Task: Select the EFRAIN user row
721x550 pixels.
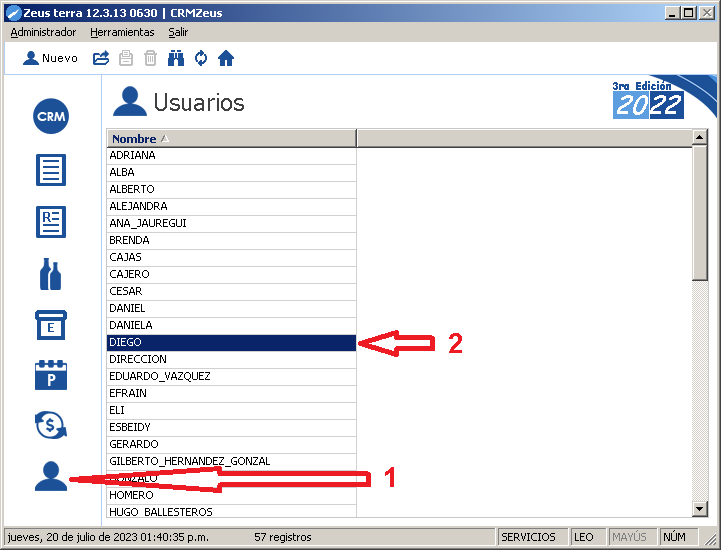Action: pyautogui.click(x=232, y=394)
